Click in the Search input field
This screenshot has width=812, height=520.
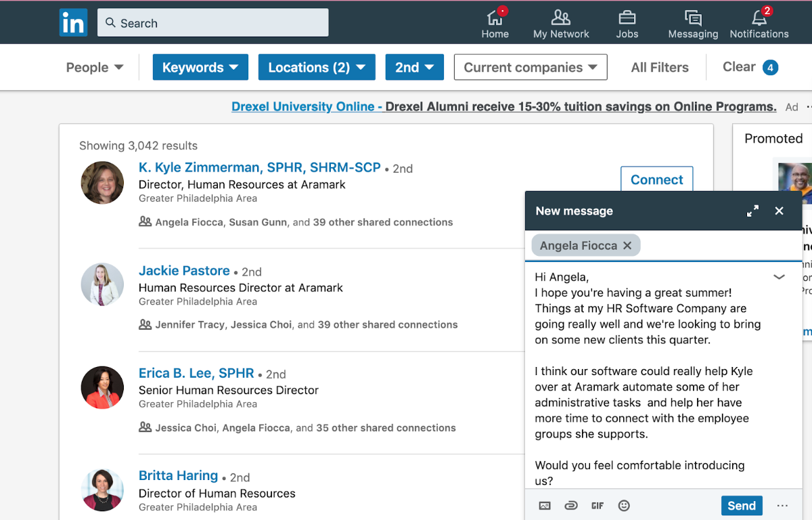tap(212, 22)
